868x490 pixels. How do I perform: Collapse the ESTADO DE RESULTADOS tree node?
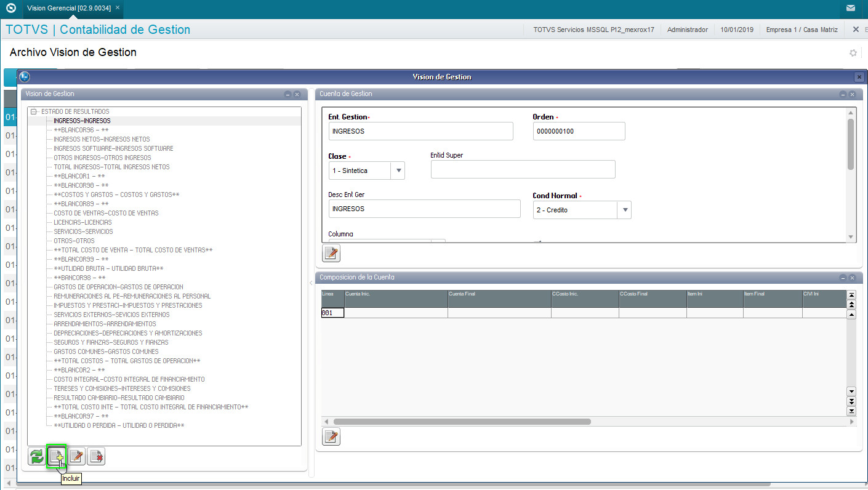point(34,111)
